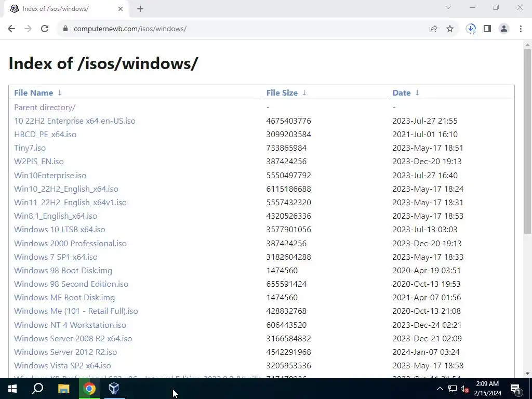The image size is (532, 399).
Task: Click the vertical scrollbar thumb
Action: coord(527,141)
